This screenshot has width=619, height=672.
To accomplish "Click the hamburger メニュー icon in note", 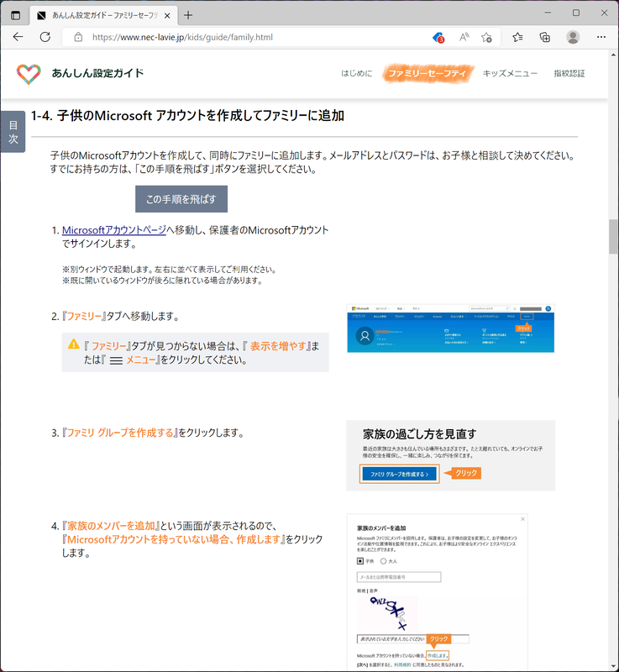I will pyautogui.click(x=116, y=361).
